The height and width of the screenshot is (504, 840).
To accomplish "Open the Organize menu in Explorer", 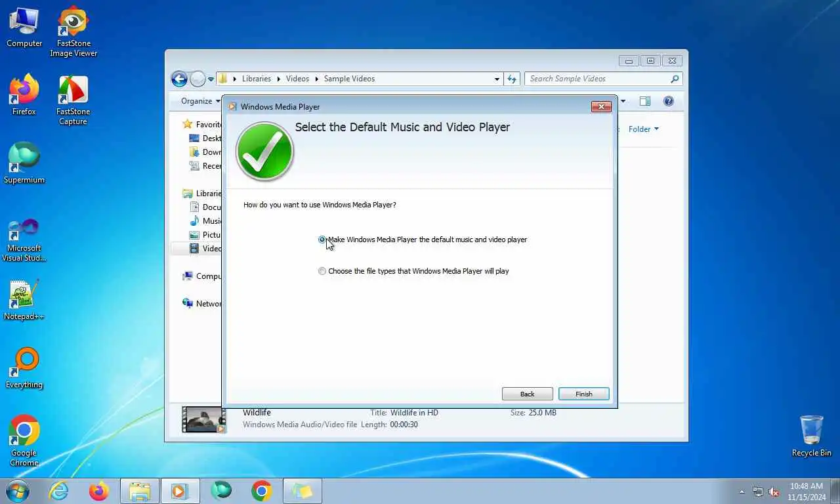I will [201, 101].
